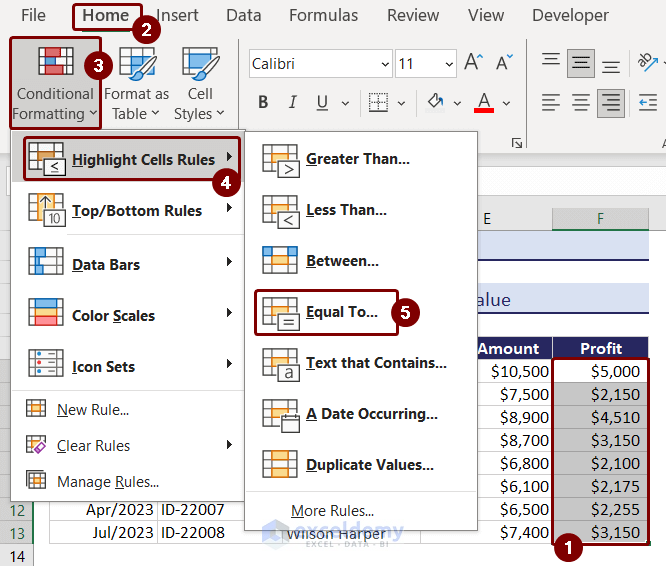The image size is (666, 566).
Task: Click the Borders icon
Action: 378,102
